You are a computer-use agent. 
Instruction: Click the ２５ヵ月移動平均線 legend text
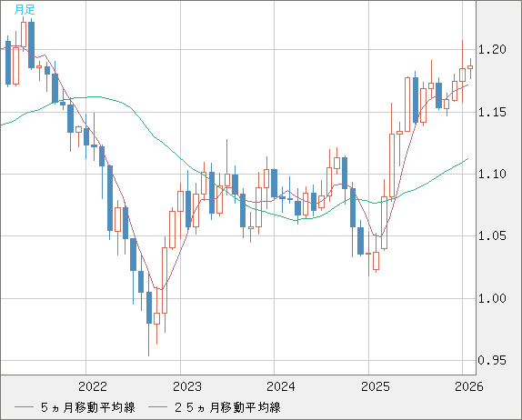227,407
